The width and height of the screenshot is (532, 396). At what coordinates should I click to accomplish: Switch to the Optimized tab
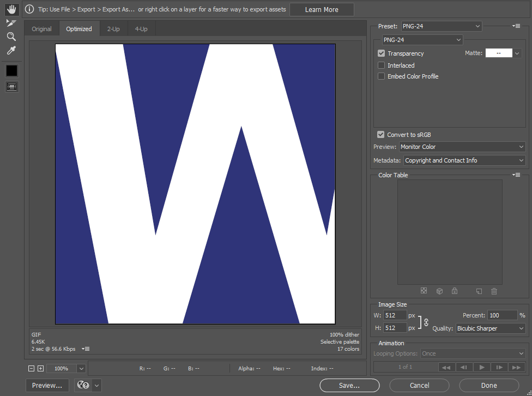(x=79, y=29)
